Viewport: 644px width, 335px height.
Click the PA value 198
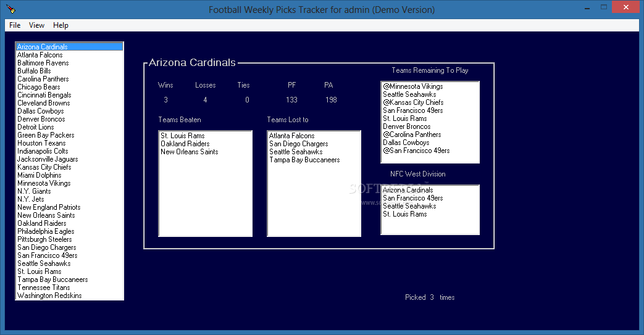(x=331, y=100)
